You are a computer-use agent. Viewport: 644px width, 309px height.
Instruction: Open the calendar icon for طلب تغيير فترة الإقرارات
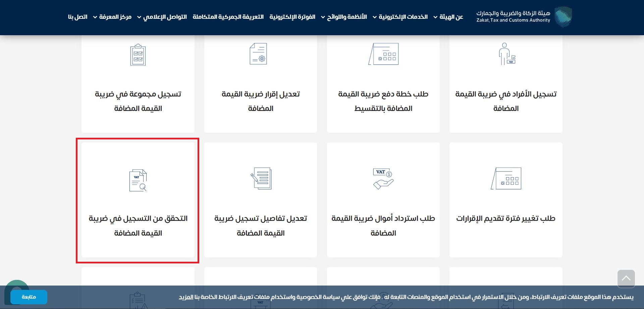point(506,178)
